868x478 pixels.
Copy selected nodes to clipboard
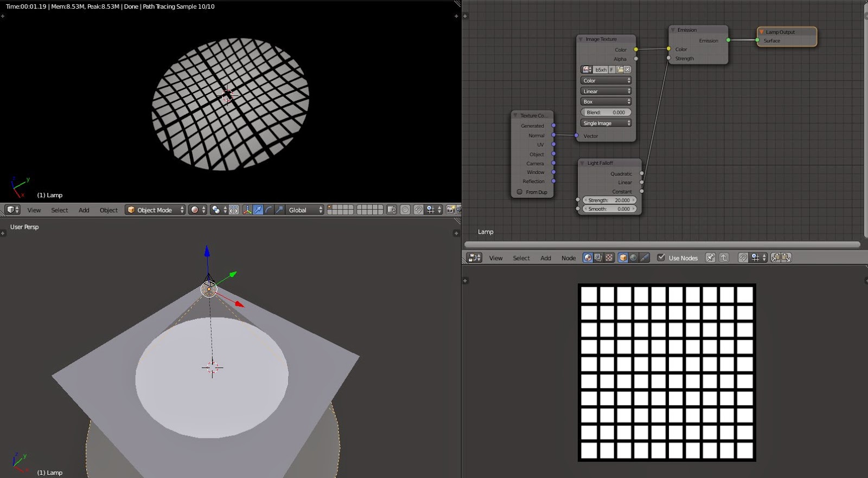(x=776, y=257)
